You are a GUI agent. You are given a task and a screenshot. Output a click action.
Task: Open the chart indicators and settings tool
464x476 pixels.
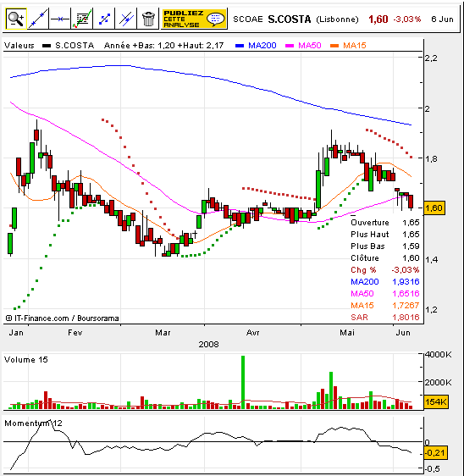pyautogui.click(x=82, y=19)
